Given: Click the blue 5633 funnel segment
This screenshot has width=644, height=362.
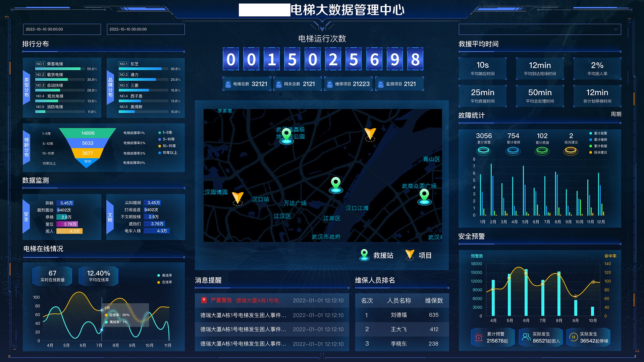Looking at the screenshot, I should [x=88, y=143].
